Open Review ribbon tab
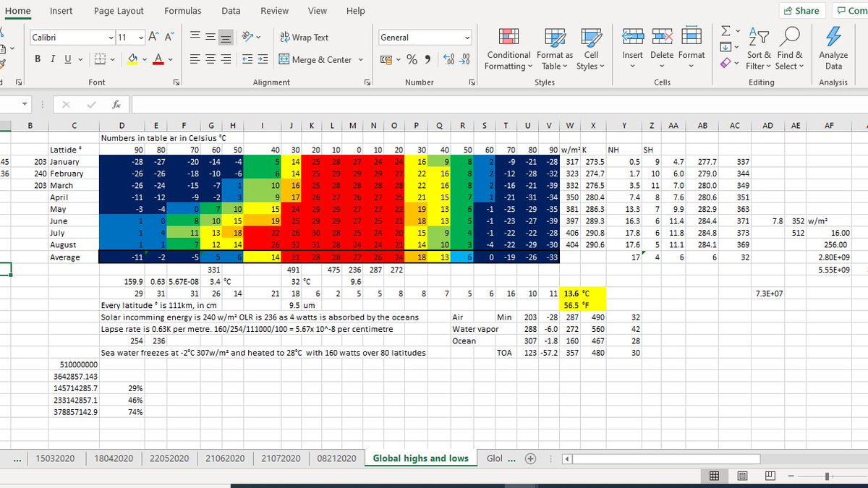Screen dimensions: 868x488 [x=275, y=11]
